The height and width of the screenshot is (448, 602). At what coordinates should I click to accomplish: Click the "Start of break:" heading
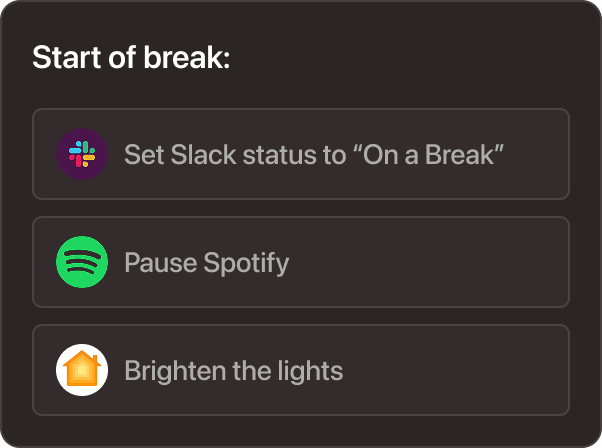point(131,57)
